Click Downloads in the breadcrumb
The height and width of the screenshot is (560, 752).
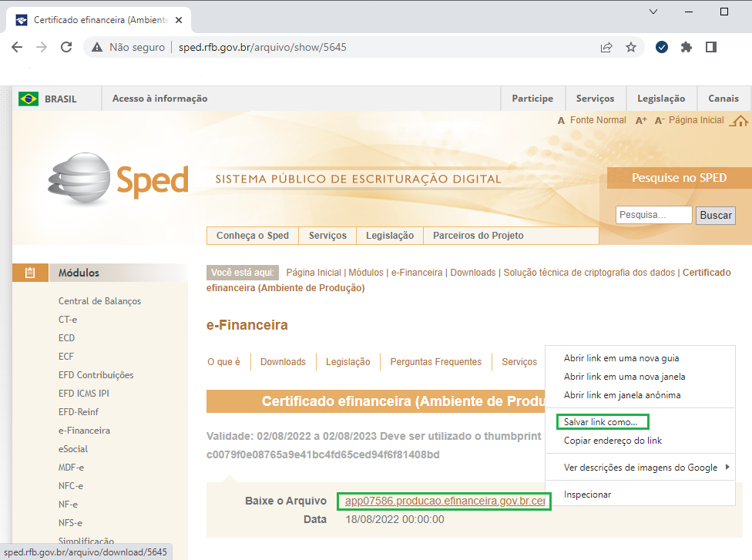[473, 273]
